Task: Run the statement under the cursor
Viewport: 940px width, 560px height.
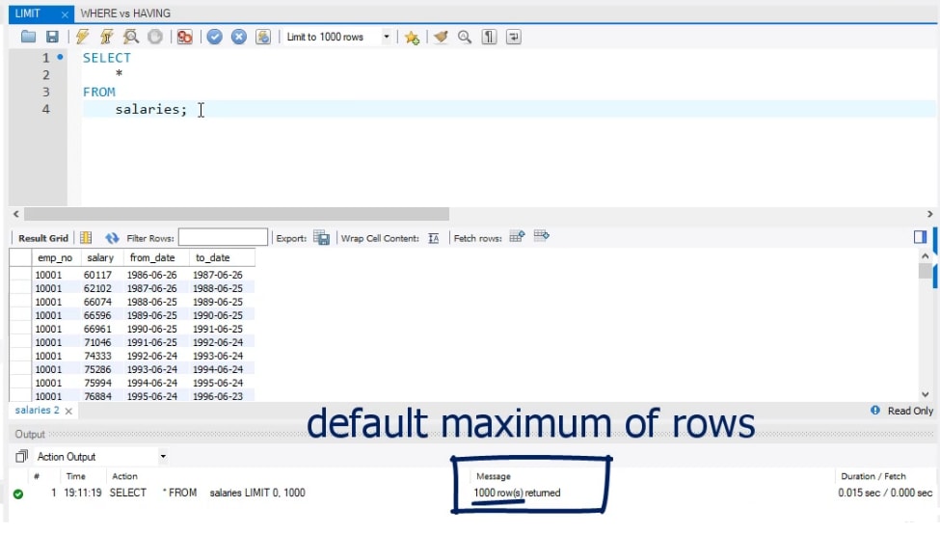Action: [x=106, y=37]
